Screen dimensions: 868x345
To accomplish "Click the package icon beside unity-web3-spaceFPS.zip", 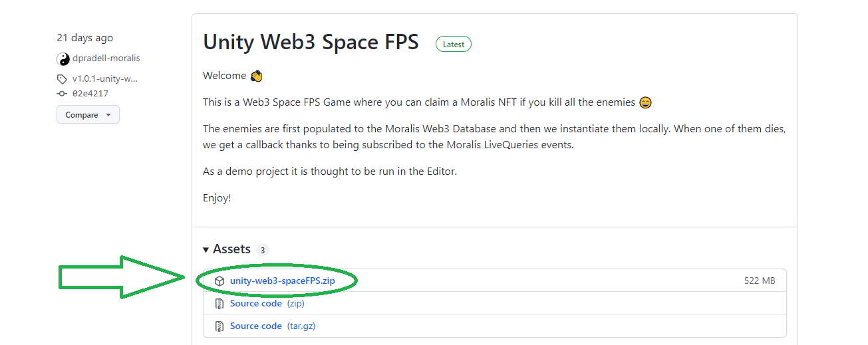I will pos(219,281).
